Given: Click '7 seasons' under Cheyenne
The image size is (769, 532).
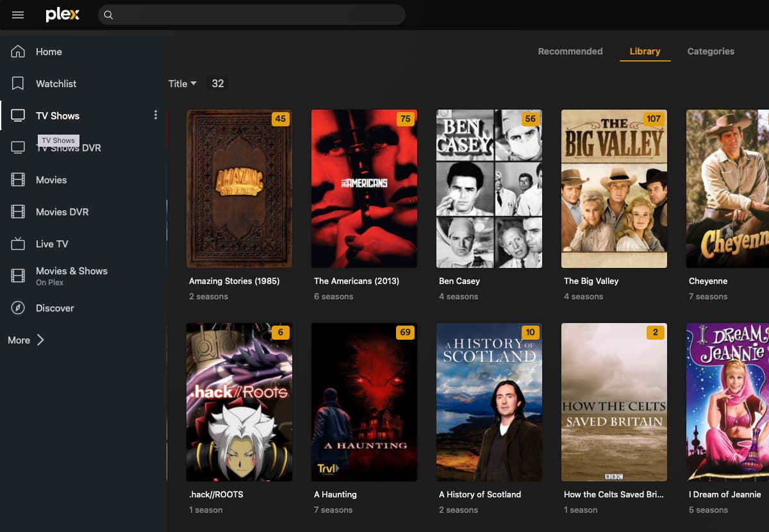Looking at the screenshot, I should pos(708,297).
